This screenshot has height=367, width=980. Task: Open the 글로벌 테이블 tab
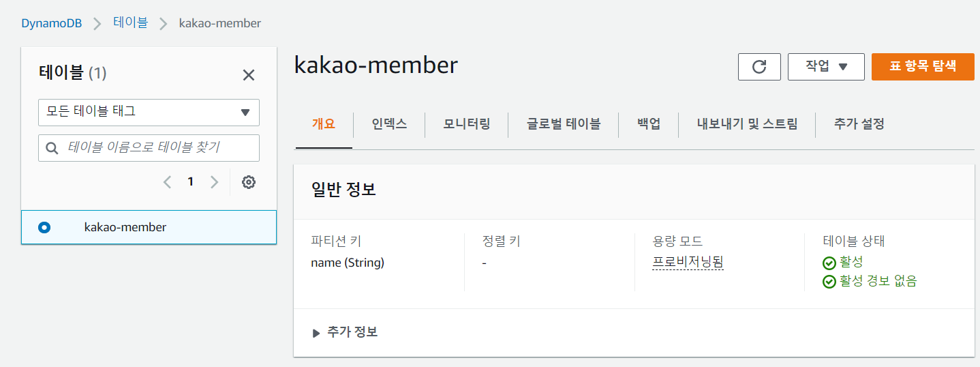(x=563, y=124)
